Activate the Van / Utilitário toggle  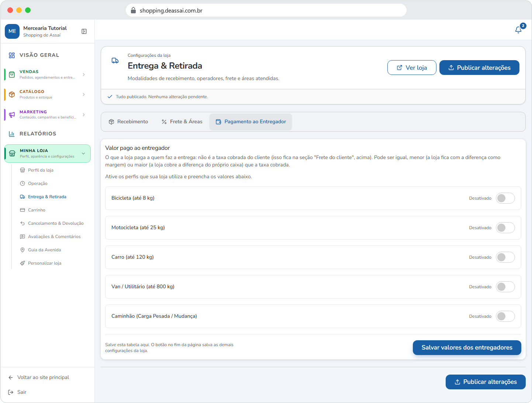tap(505, 287)
